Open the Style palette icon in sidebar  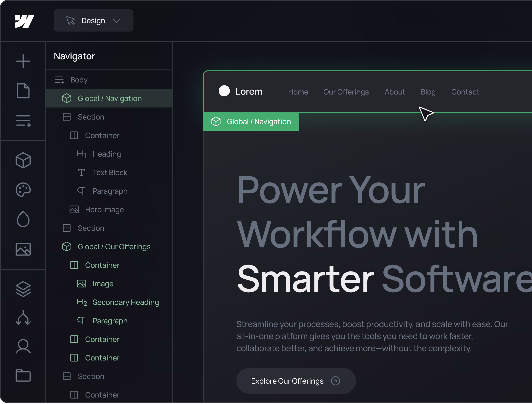pos(23,190)
